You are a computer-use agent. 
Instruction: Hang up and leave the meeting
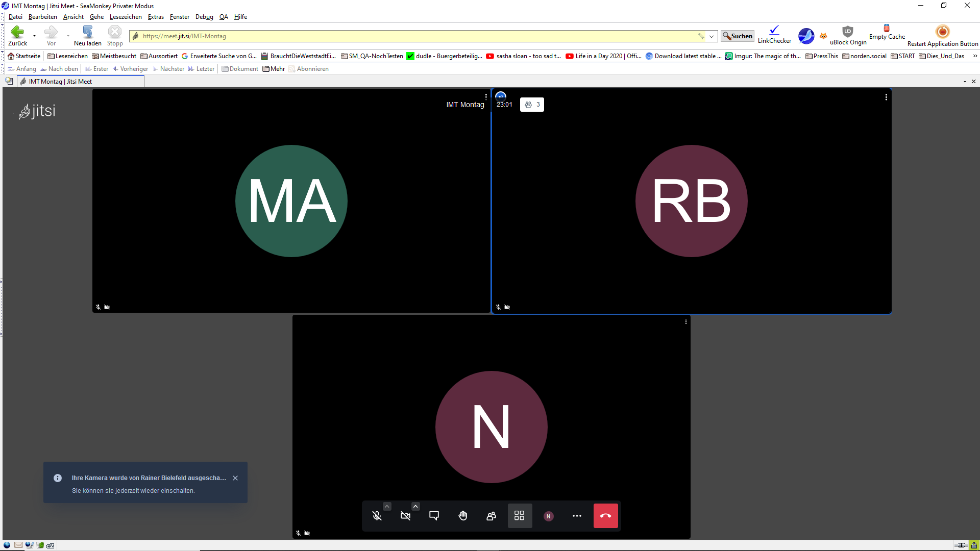606,516
